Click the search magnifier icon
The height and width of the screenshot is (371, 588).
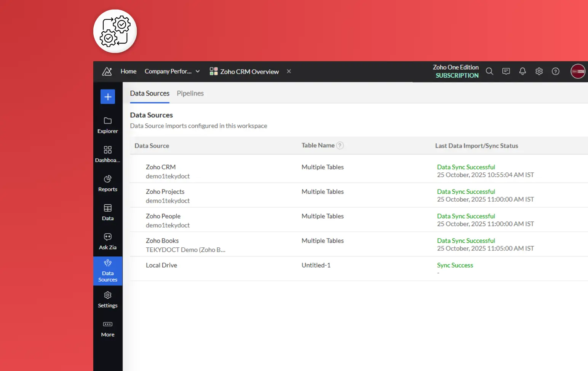click(x=489, y=72)
